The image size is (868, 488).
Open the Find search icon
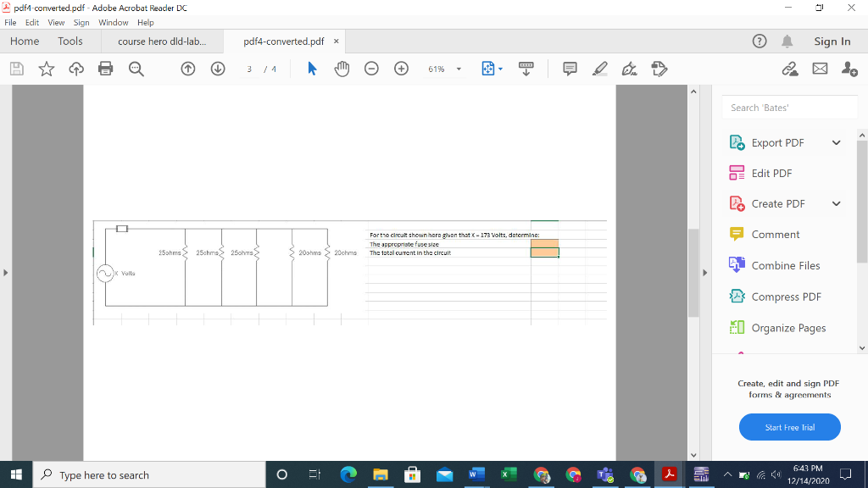(x=136, y=69)
